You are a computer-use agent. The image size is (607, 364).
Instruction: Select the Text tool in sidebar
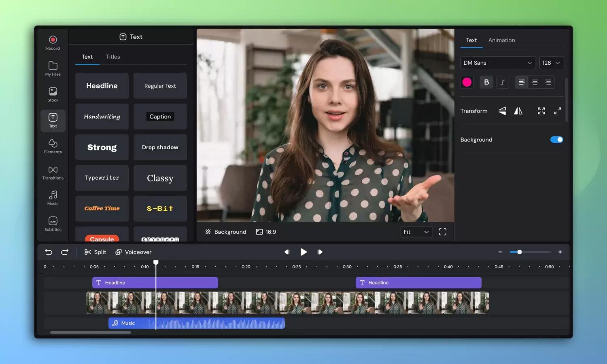pyautogui.click(x=53, y=121)
